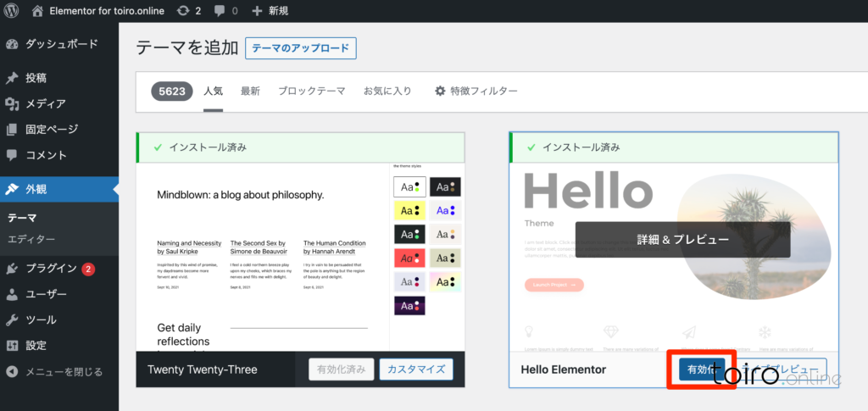Click カスタマイズ for Twenty Twenty-Three
Screen dimensions: 868x411
click(415, 369)
